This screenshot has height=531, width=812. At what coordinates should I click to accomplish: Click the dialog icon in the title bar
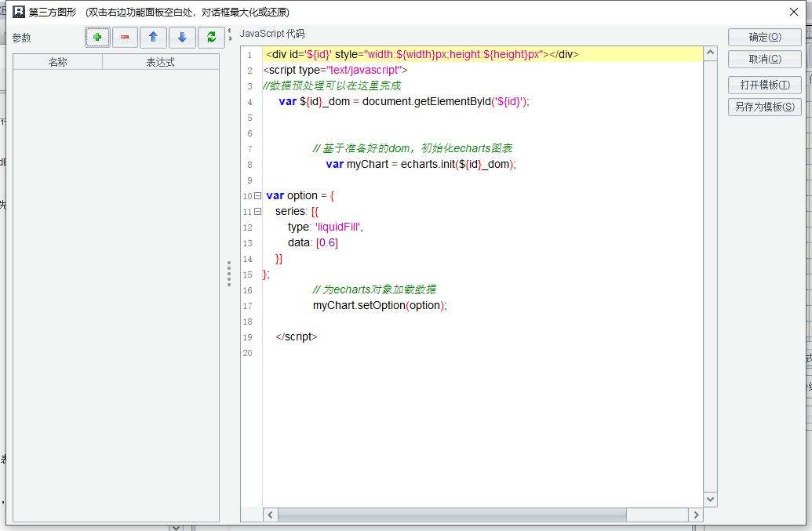pos(19,12)
